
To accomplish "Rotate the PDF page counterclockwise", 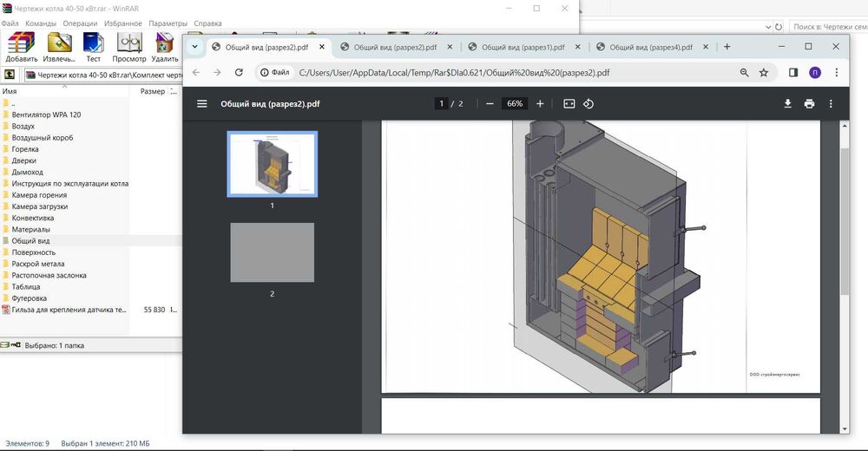I will tap(589, 103).
